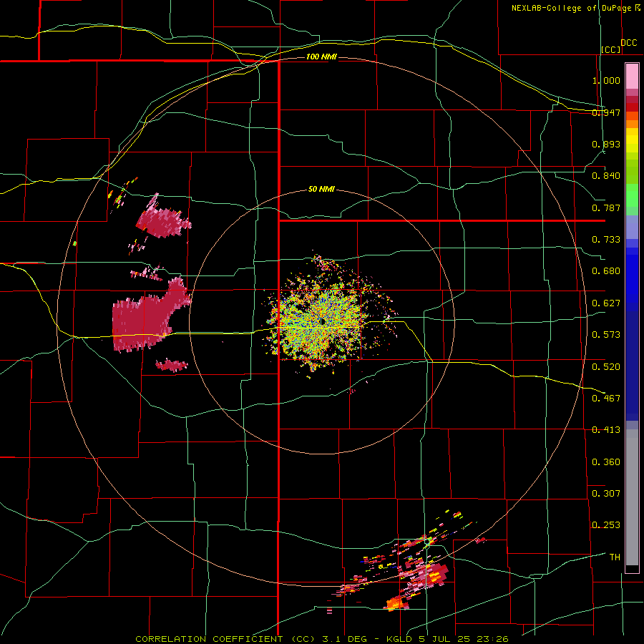This screenshot has width=644, height=644.
Task: Select the 0.360 scale value
Action: tap(606, 462)
